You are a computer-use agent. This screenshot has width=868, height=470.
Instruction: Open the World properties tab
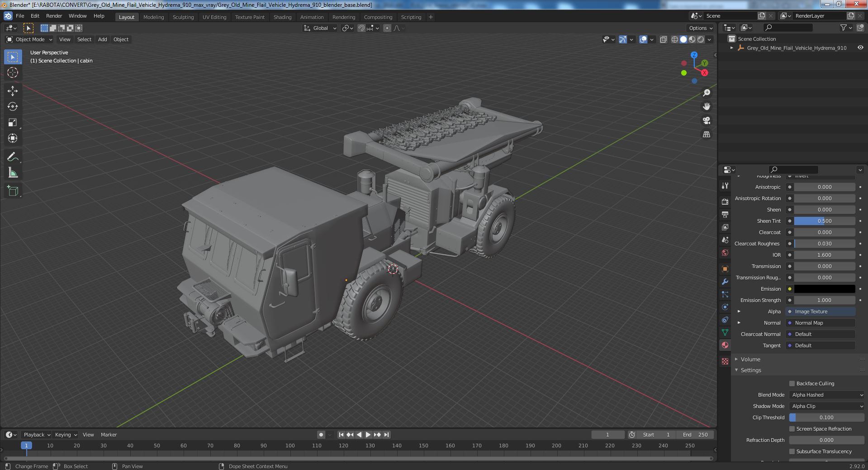tap(725, 253)
